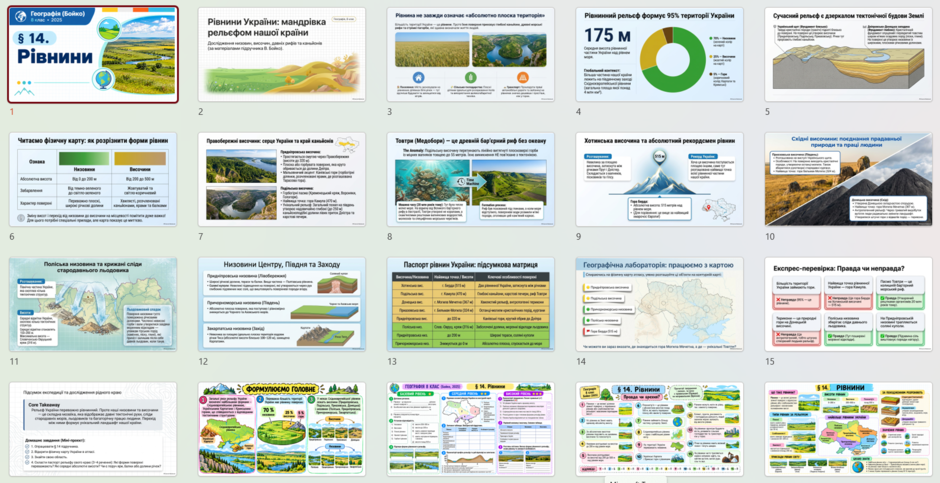
Task: Select the '§ 14. Рівнини' title slide thumbnail
Action: pyautogui.click(x=93, y=55)
